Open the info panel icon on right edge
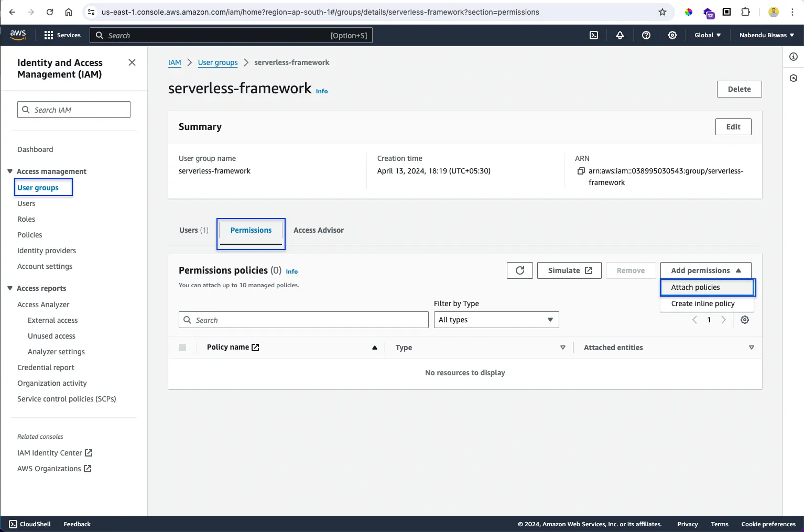This screenshot has width=804, height=532. tap(794, 57)
